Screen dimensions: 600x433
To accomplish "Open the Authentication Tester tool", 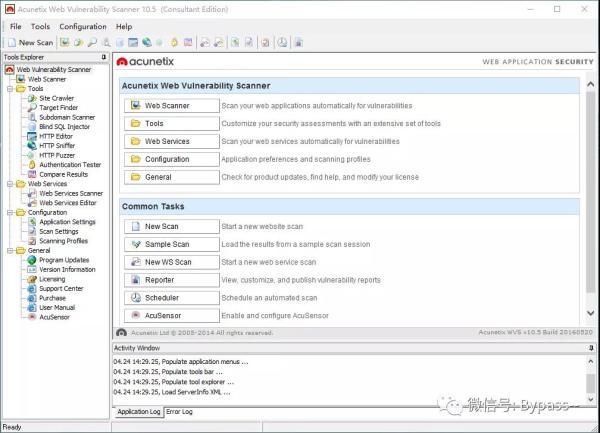I will (x=70, y=164).
